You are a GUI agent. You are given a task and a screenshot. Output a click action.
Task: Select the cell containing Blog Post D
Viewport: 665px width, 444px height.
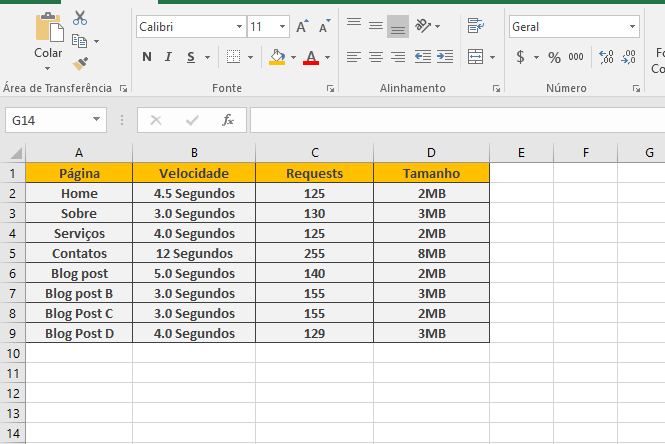tap(79, 333)
